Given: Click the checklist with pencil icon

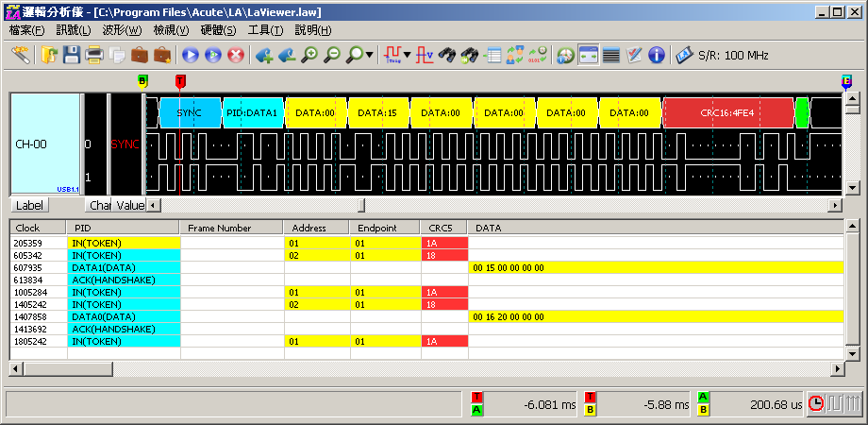Looking at the screenshot, I should pos(634,55).
